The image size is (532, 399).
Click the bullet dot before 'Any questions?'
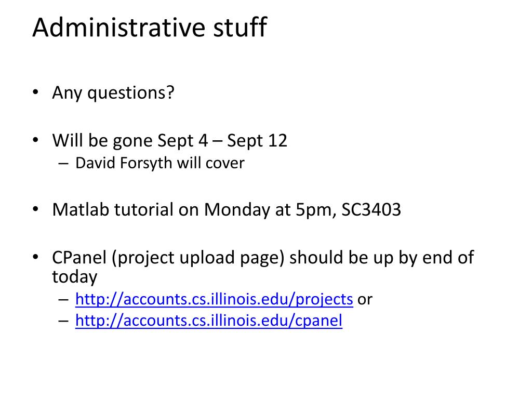[x=36, y=92]
